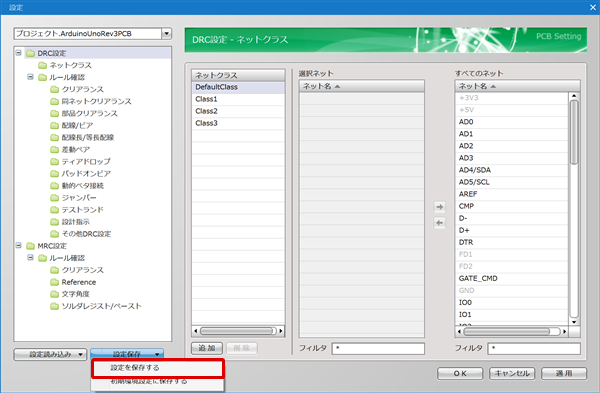The width and height of the screenshot is (600, 393).
Task: Click the left arrow to remove net
Action: coord(440,222)
